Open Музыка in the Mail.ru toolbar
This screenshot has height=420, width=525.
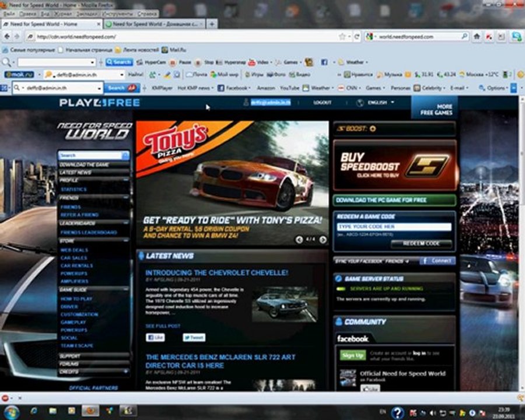click(390, 74)
